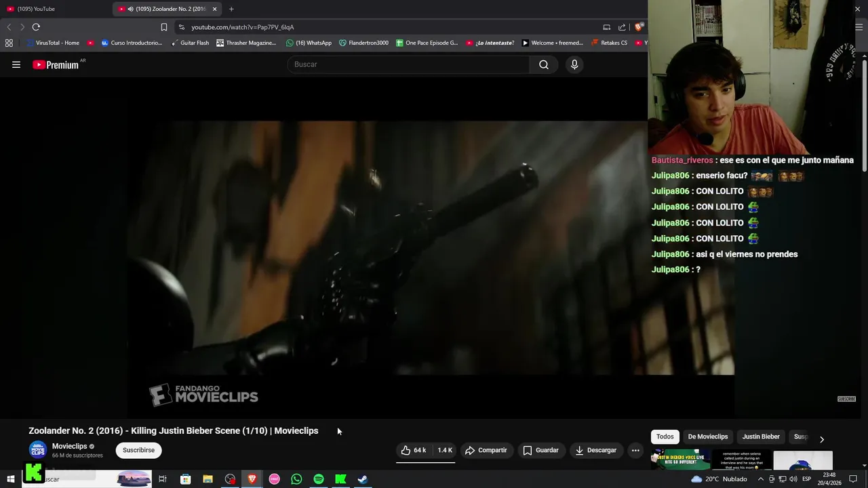Image resolution: width=868 pixels, height=488 pixels.
Task: Subscribe with the Suscribirse button
Action: 138,450
